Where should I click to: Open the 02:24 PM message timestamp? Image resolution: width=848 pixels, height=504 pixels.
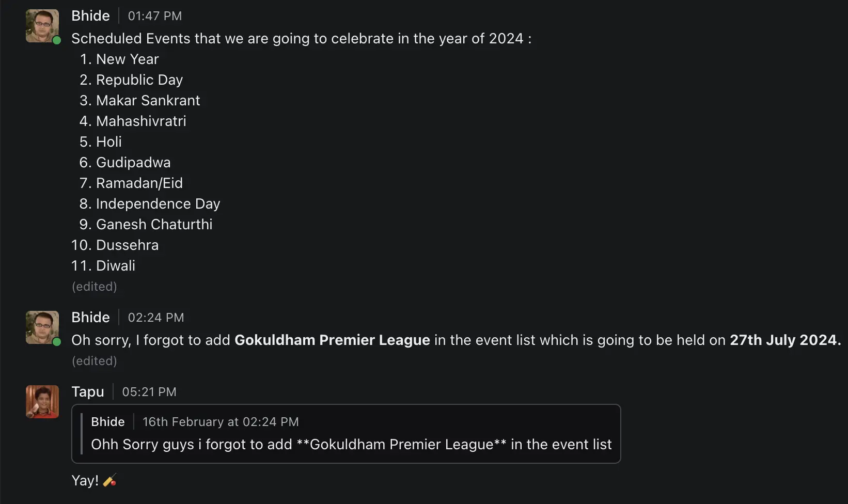coord(155,318)
